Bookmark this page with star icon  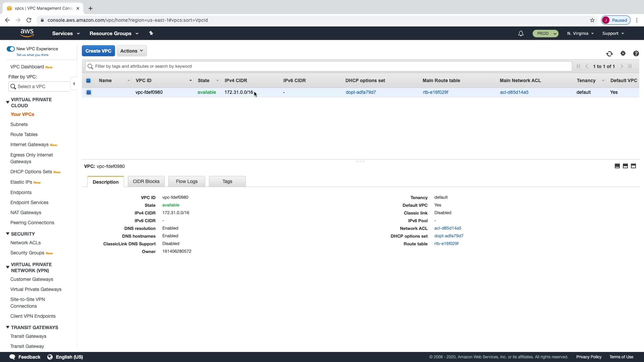592,20
